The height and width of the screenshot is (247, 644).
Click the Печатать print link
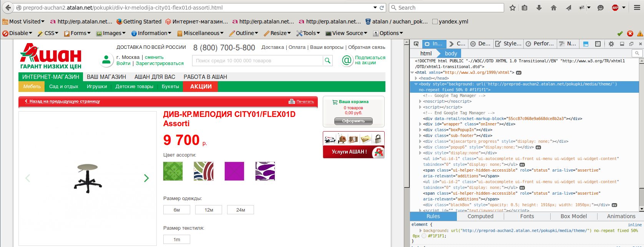pos(305,102)
